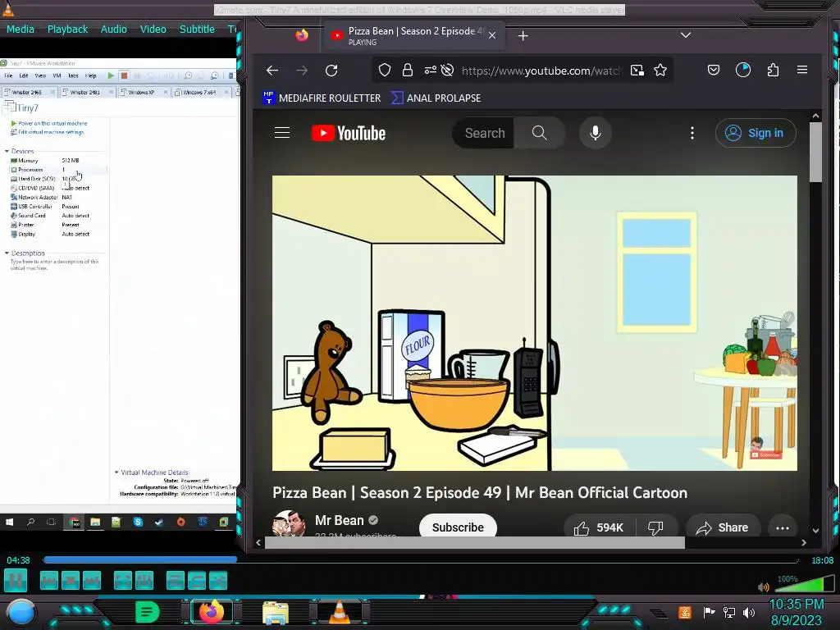840x630 pixels.
Task: Skip to previous media in VLC
Action: (48, 580)
